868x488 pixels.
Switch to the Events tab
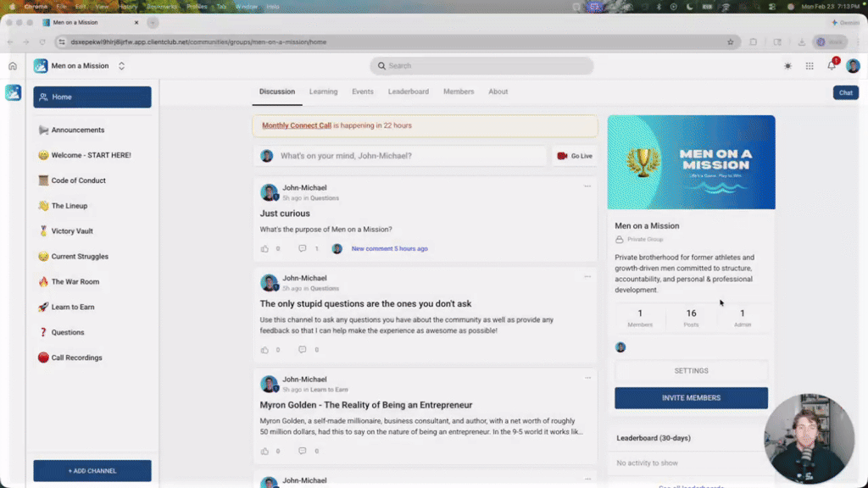363,91
